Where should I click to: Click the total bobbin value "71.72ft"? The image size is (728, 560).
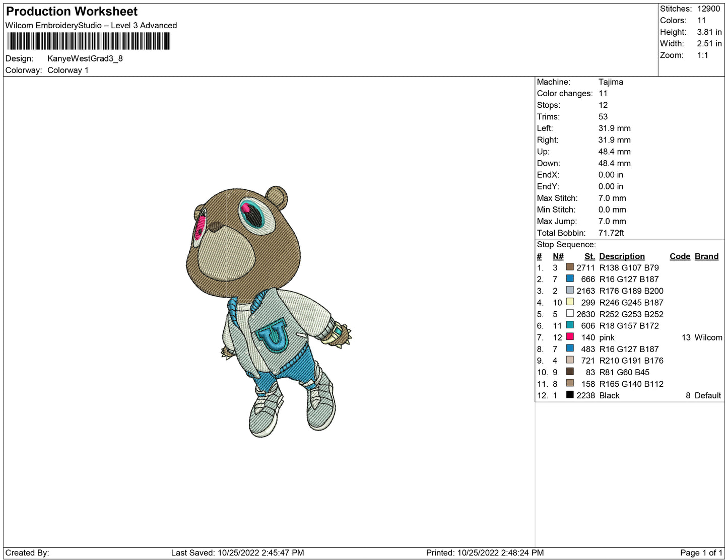pyautogui.click(x=611, y=233)
